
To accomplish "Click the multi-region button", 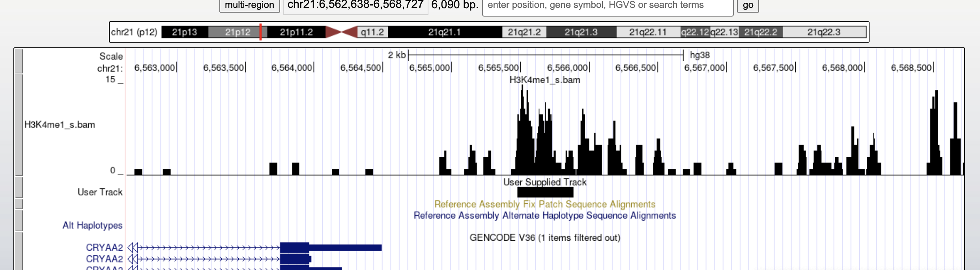I will tap(249, 5).
